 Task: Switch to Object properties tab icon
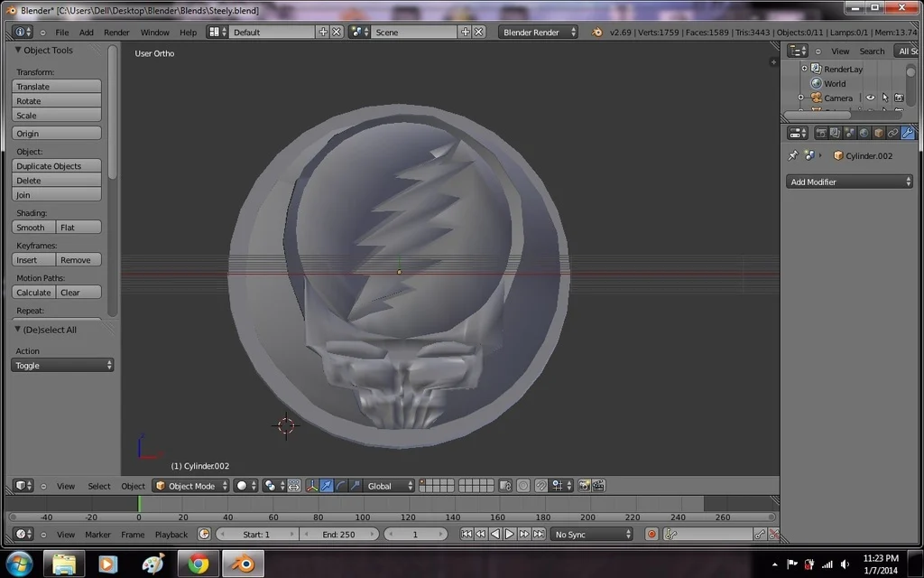pos(879,133)
